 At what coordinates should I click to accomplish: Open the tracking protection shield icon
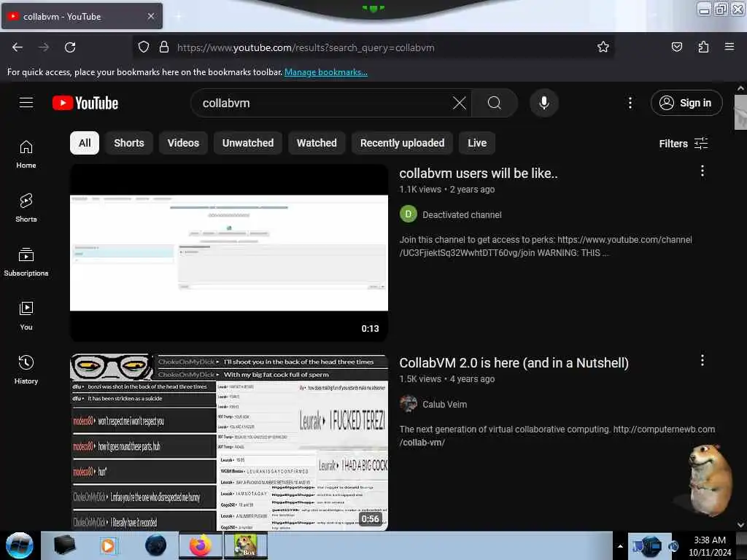click(144, 47)
